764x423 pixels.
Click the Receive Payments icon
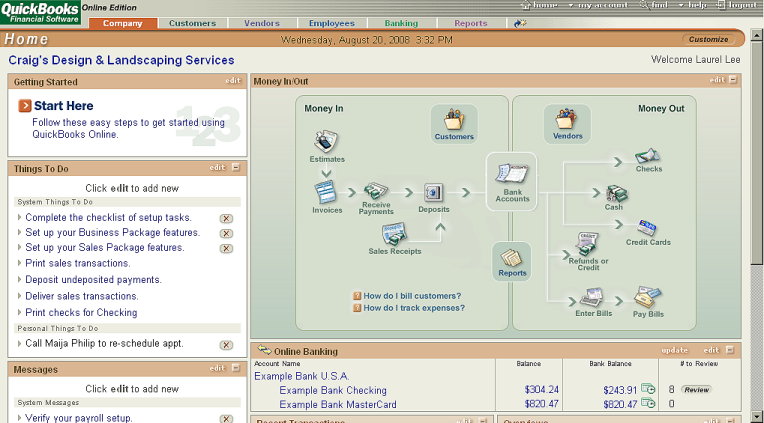tap(376, 190)
